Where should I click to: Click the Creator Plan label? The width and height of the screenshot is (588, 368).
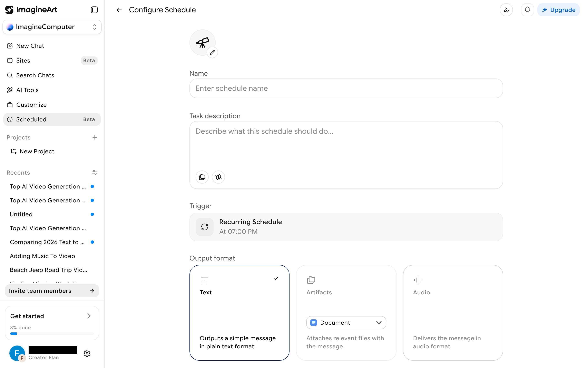tap(44, 357)
